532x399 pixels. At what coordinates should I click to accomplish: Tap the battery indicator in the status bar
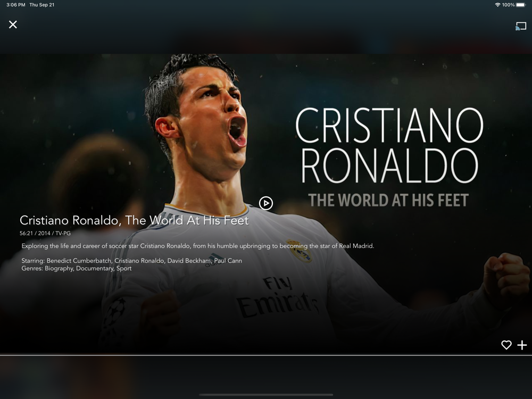tap(520, 5)
